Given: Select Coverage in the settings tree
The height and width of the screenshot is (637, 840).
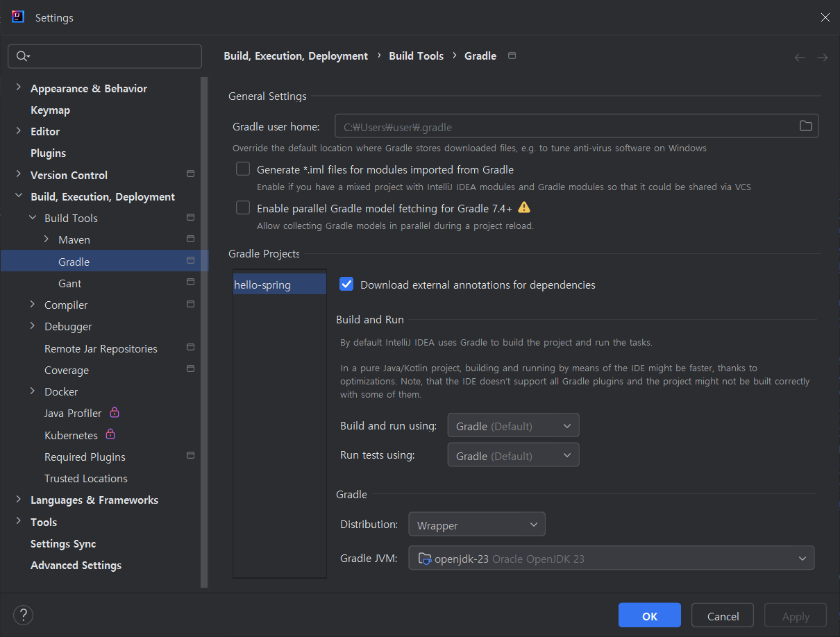Looking at the screenshot, I should pyautogui.click(x=67, y=370).
